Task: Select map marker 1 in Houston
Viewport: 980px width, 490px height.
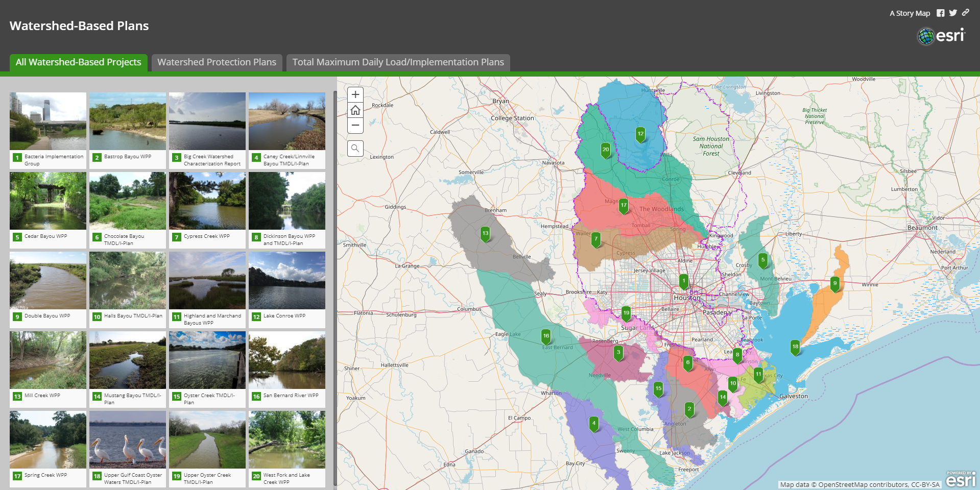Action: point(684,282)
